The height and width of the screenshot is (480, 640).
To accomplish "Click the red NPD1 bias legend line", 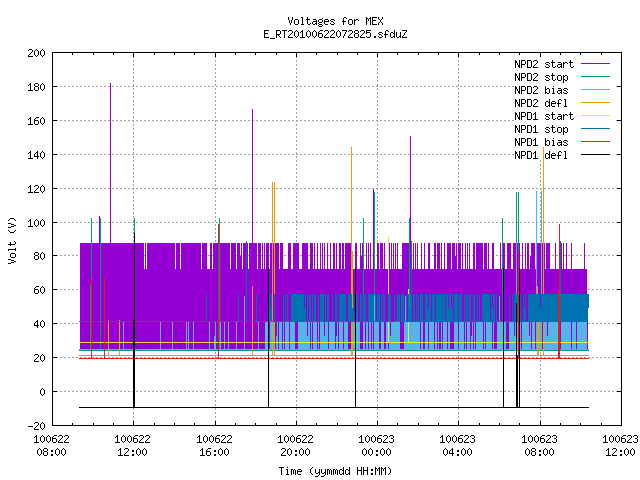I will [596, 142].
